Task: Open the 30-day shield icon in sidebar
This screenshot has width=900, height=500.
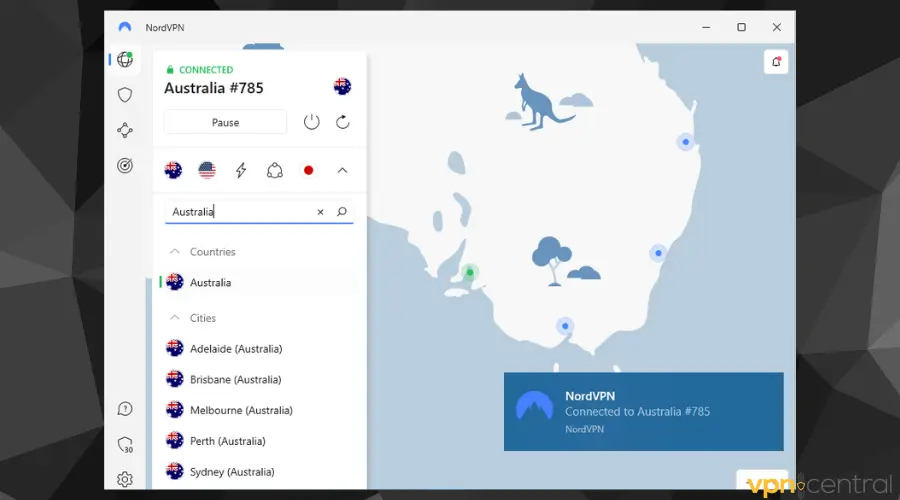Action: tap(125, 445)
